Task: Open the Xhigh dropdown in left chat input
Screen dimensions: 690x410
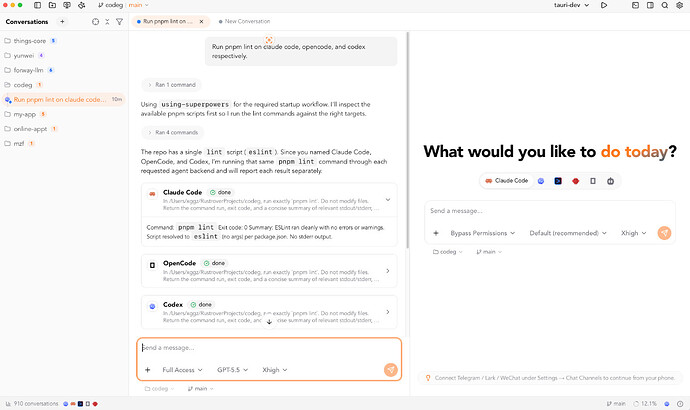Action: (x=275, y=370)
